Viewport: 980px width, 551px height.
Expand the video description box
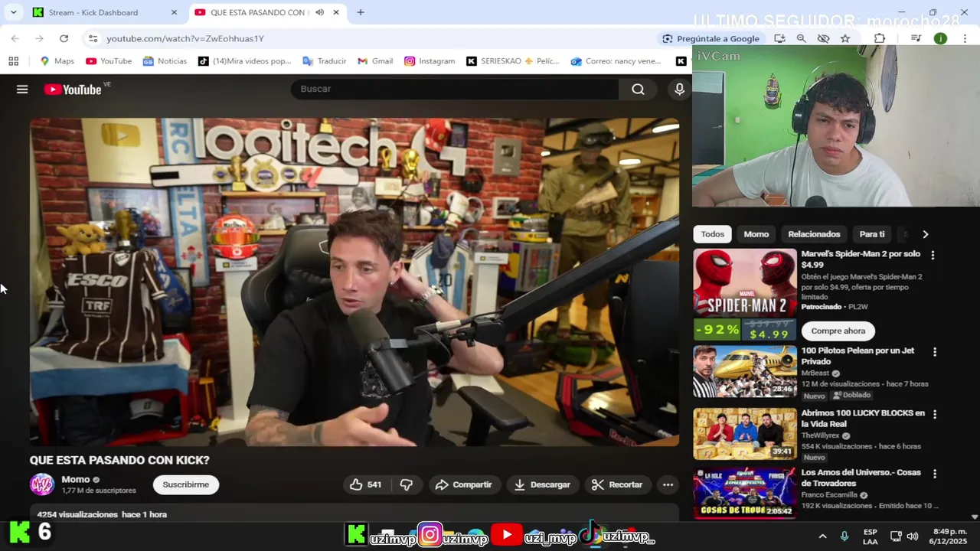(x=354, y=514)
